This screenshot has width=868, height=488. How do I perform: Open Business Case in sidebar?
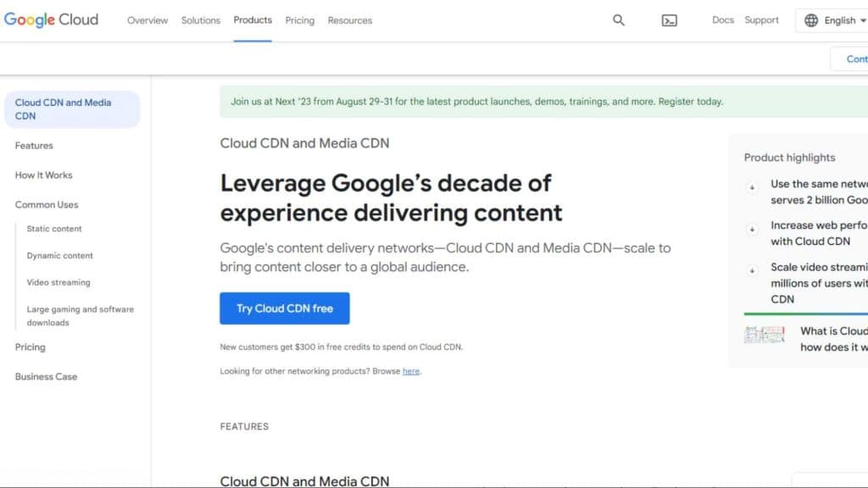click(x=46, y=377)
